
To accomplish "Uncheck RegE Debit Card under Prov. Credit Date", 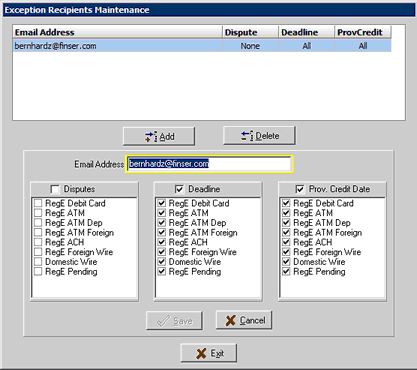I will point(286,203).
